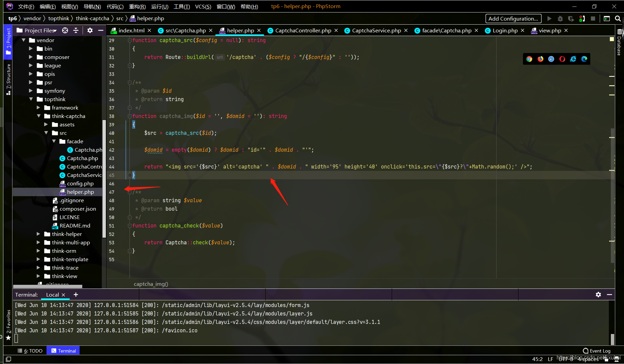The width and height of the screenshot is (624, 364).
Task: Click Collapse All icon in Project panel
Action: point(76,30)
